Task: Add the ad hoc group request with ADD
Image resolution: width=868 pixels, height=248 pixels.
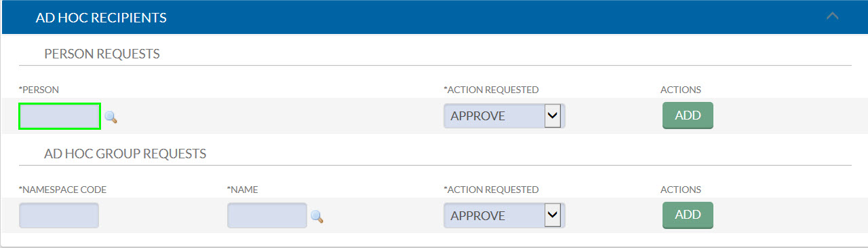Action: point(688,215)
